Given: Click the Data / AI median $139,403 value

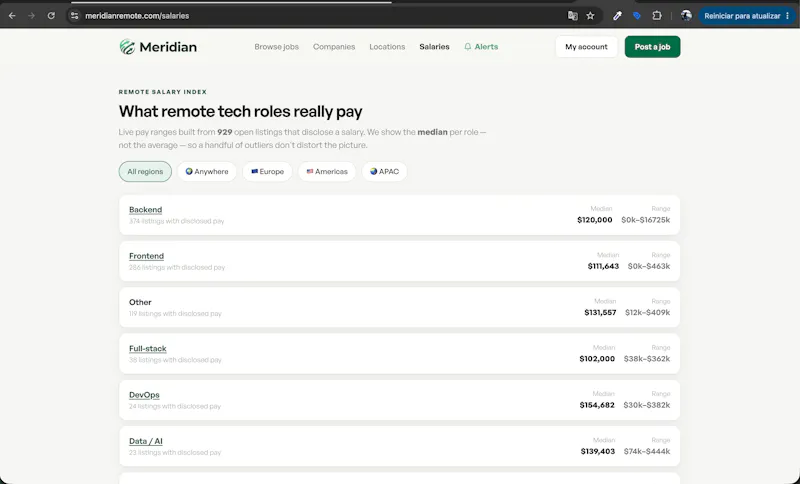Looking at the screenshot, I should tap(598, 452).
